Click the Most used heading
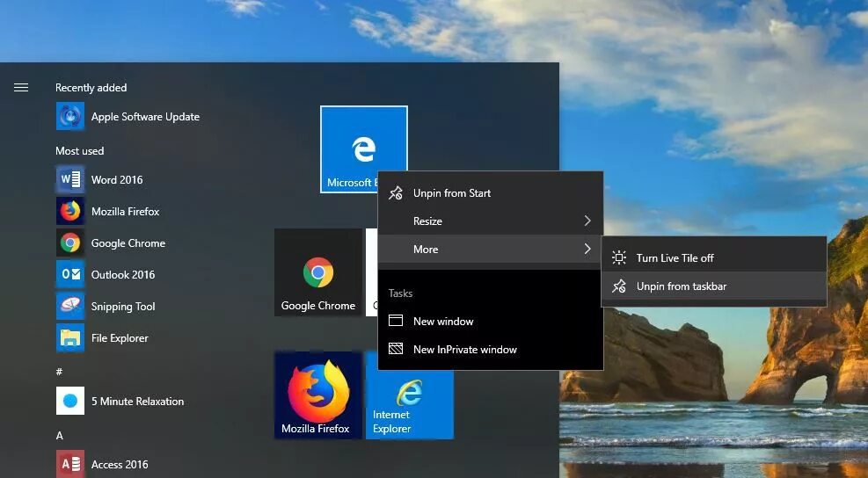The width and height of the screenshot is (868, 478). coord(80,150)
